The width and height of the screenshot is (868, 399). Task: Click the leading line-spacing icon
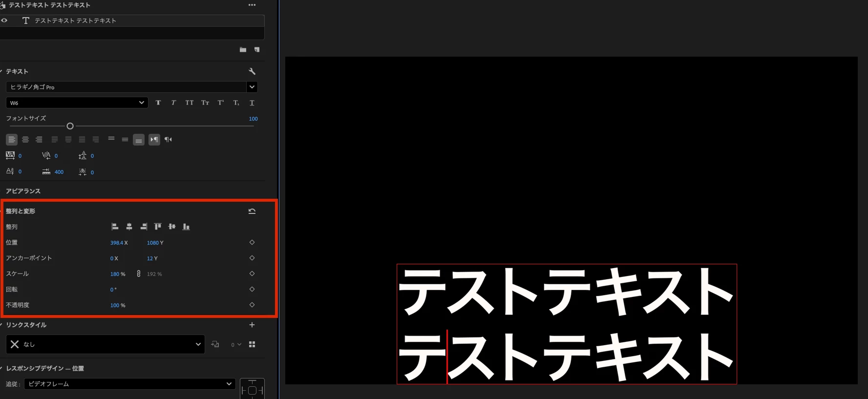[83, 155]
